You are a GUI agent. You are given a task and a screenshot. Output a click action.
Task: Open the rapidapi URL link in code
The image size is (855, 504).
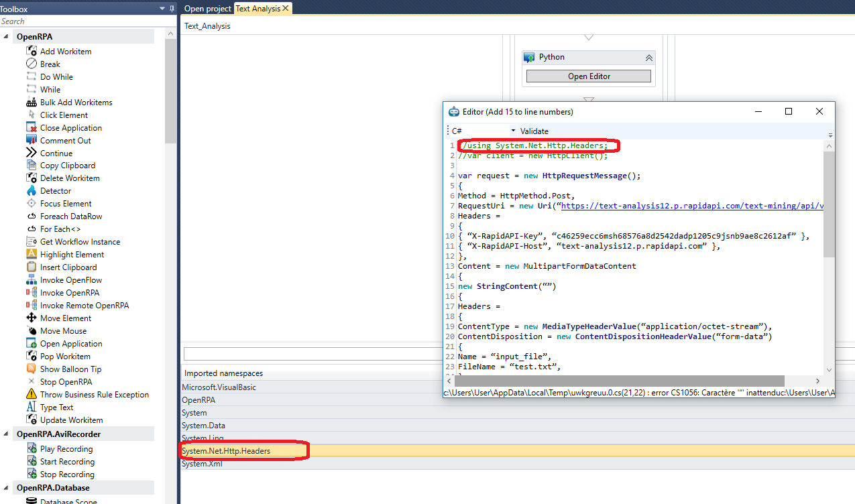692,206
